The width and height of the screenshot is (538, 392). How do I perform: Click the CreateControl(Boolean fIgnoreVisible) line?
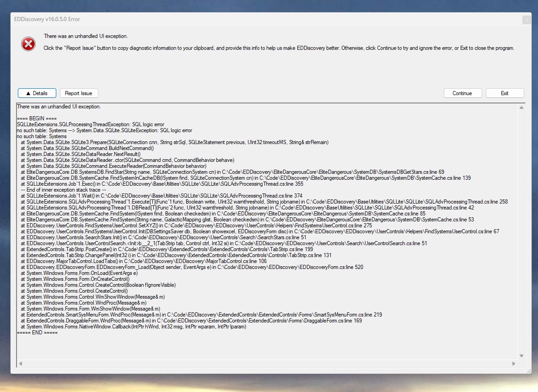pos(98,285)
